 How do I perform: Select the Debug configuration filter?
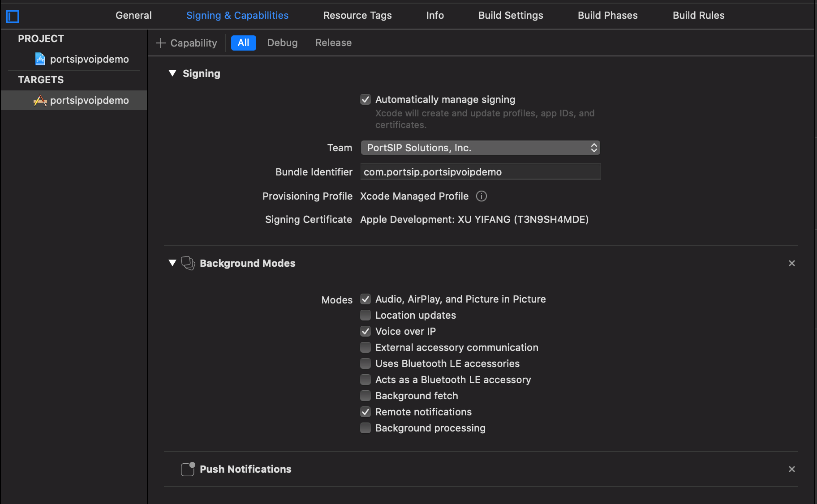(x=282, y=43)
